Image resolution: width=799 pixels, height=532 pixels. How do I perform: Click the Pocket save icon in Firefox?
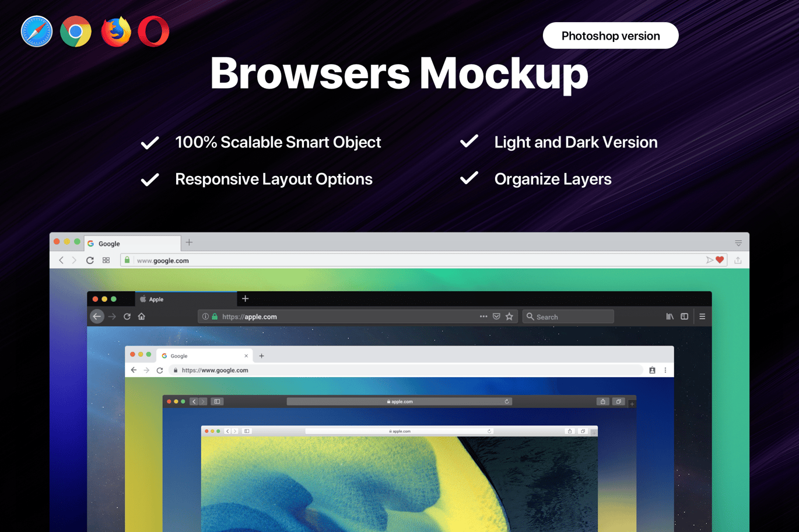pyautogui.click(x=496, y=316)
